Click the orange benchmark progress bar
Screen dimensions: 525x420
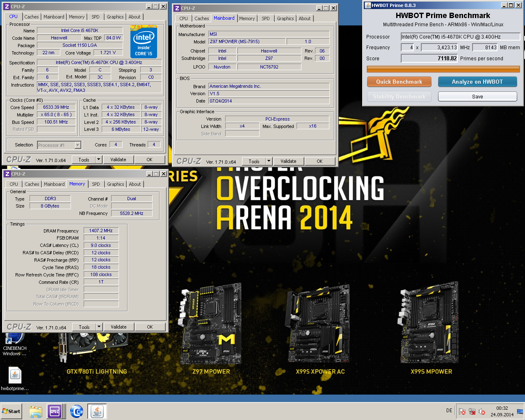tap(443, 69)
